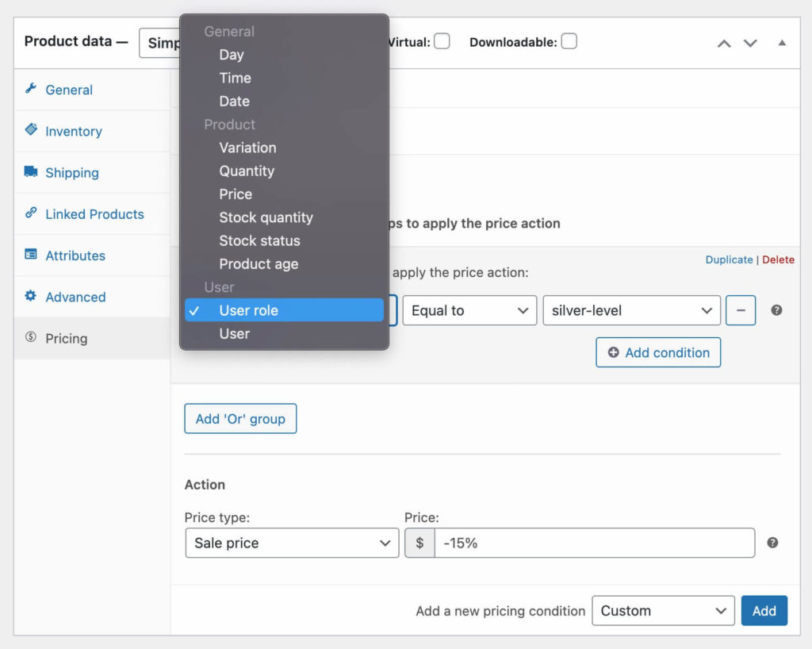Click the Add condition button
The width and height of the screenshot is (812, 649).
658,352
